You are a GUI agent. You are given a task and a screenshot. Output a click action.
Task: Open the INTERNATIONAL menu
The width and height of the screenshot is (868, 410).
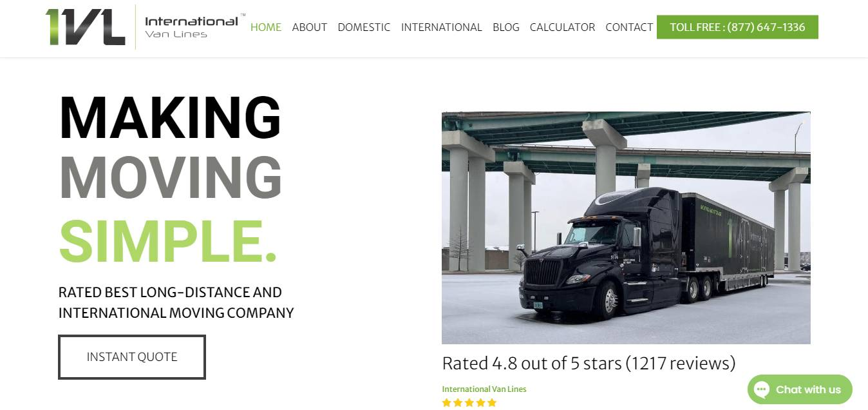coord(441,27)
